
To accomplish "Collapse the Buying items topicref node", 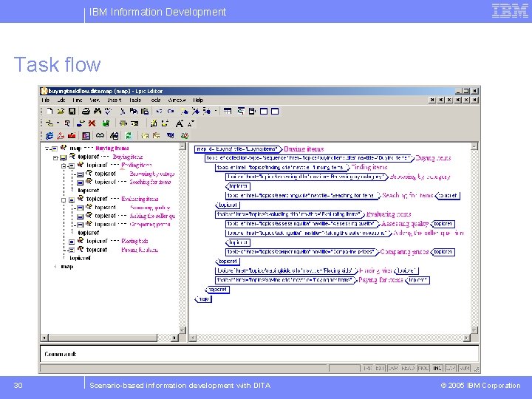I will (55, 157).
